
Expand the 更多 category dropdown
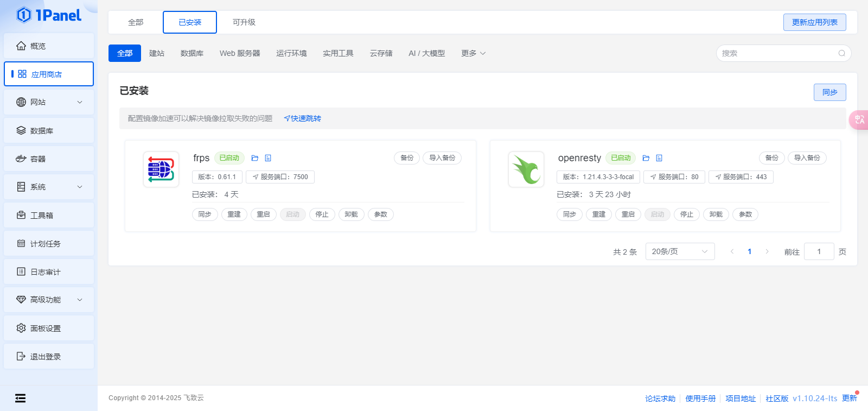[473, 53]
